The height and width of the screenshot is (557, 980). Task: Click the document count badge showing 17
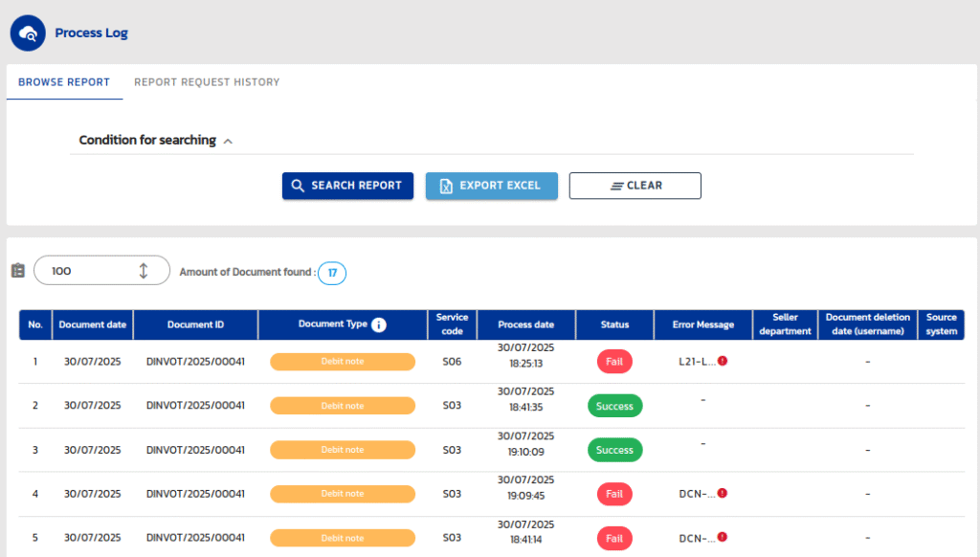[332, 273]
